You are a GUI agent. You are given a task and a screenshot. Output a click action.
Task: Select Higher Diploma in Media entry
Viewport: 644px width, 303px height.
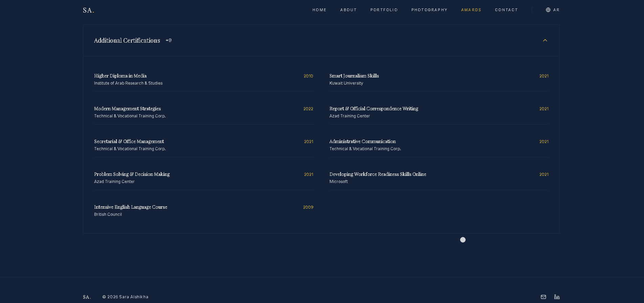click(120, 76)
